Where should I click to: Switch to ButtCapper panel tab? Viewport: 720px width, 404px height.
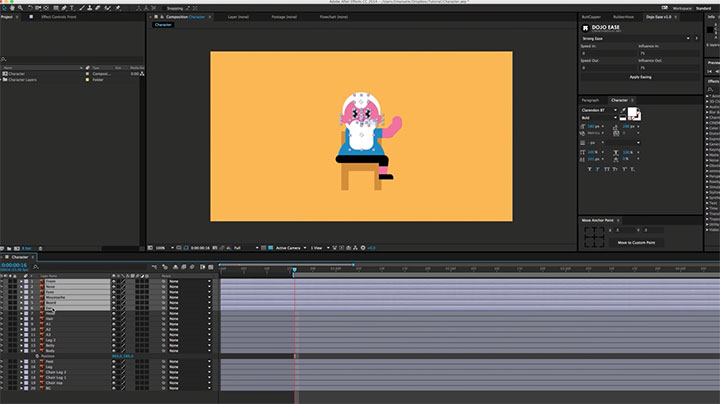coord(591,17)
